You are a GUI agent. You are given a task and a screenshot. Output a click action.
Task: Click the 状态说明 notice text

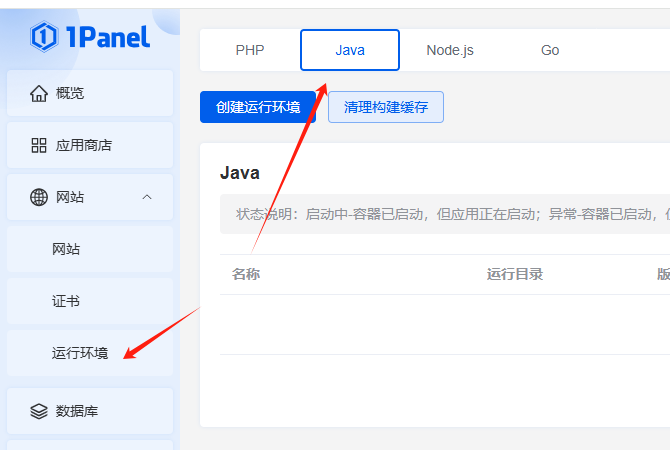[453, 214]
